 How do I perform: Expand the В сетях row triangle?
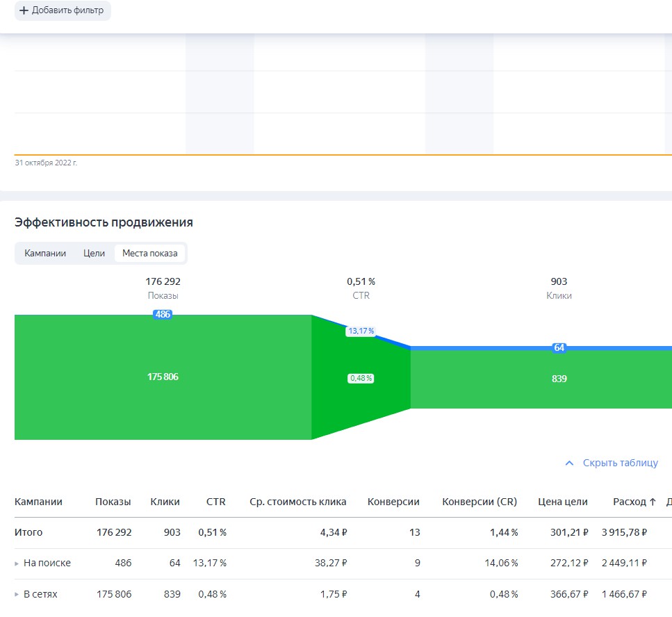(17, 594)
